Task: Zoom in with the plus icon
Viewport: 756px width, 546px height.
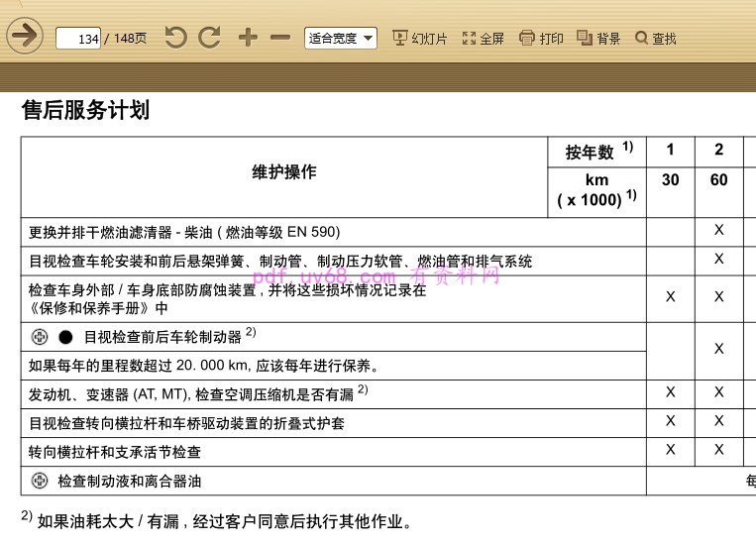Action: pyautogui.click(x=248, y=38)
